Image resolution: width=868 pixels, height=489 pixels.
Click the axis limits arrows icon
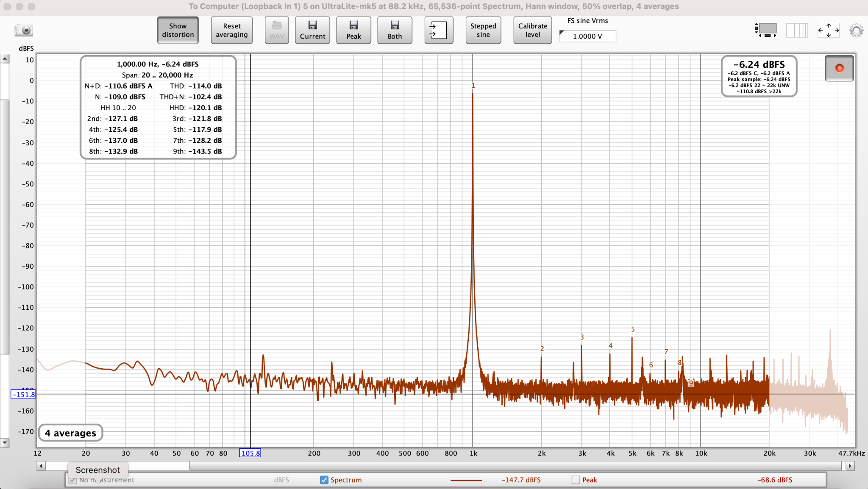pos(829,30)
